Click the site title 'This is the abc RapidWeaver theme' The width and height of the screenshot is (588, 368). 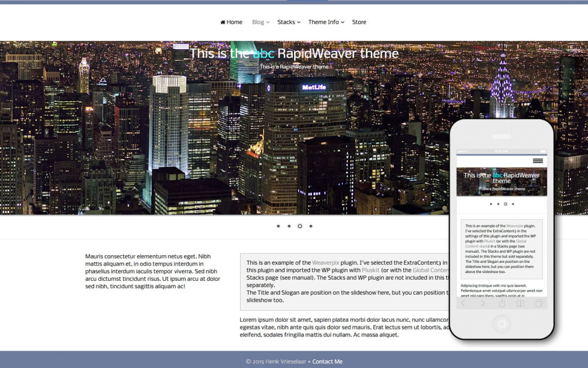(x=294, y=53)
